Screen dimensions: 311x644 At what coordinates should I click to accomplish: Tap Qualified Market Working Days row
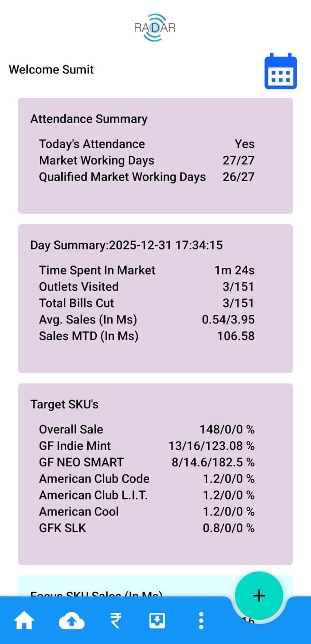pos(146,177)
